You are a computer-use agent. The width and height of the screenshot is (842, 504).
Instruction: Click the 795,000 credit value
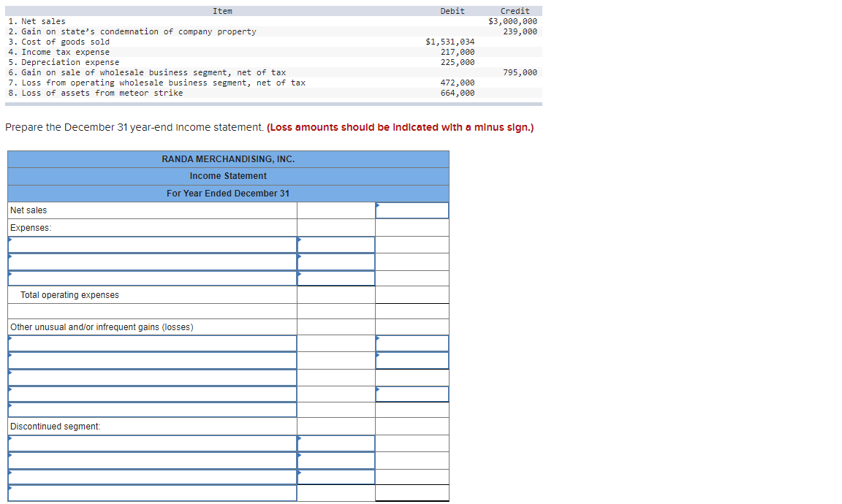520,72
